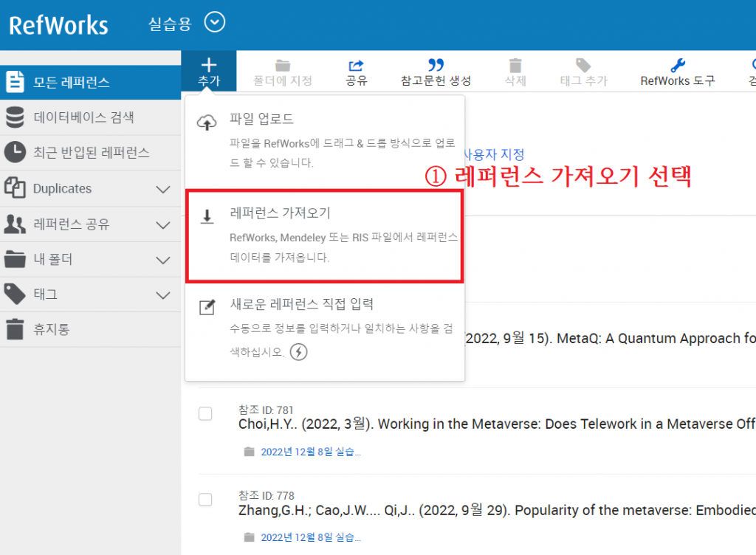Screen dimensions: 756x555
Task: Click the lightning bolt quick-lookup icon
Action: point(298,352)
